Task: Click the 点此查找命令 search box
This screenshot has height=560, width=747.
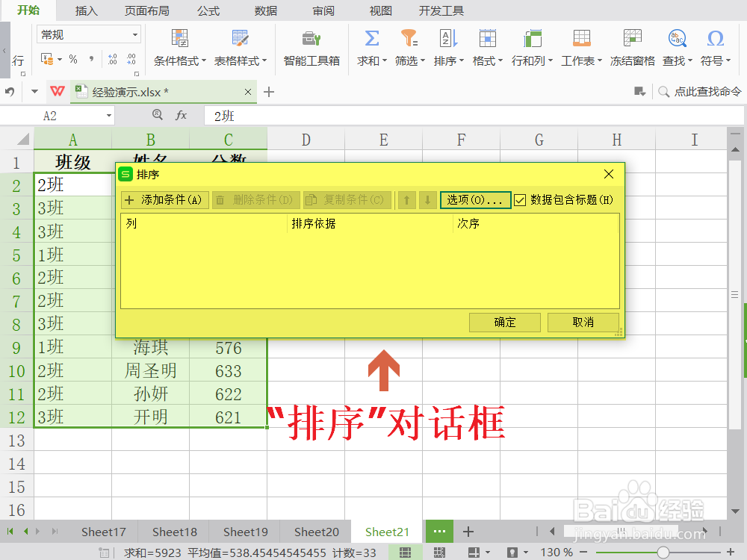Action: pos(700,91)
